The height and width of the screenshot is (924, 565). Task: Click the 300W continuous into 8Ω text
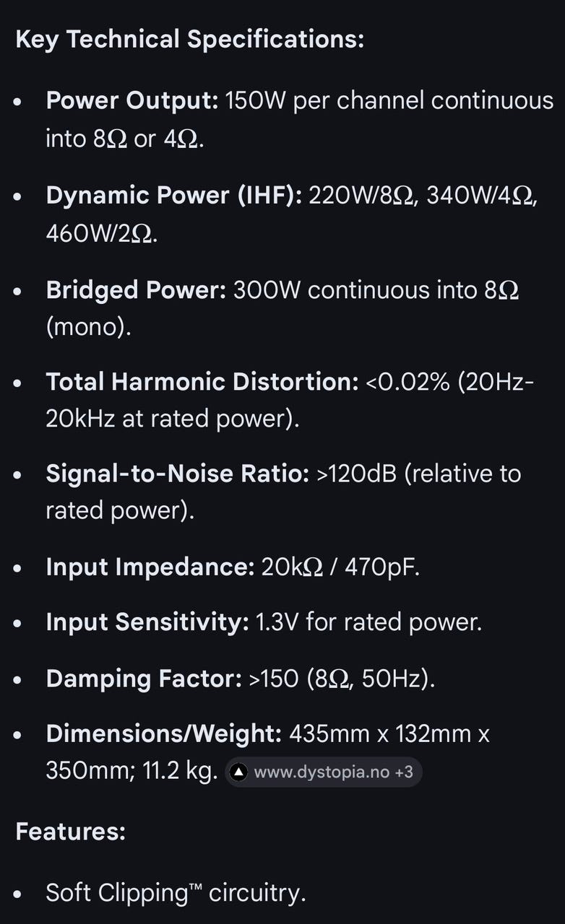pos(376,289)
